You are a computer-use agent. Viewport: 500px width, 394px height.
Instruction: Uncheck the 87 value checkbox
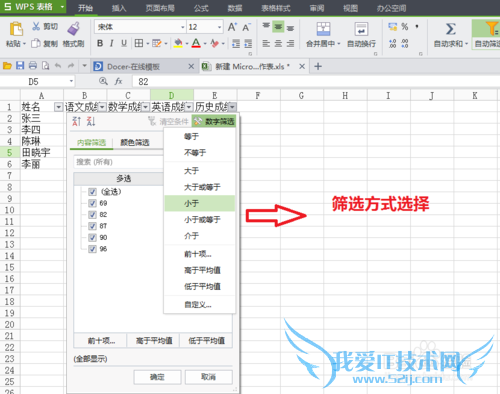coord(92,226)
